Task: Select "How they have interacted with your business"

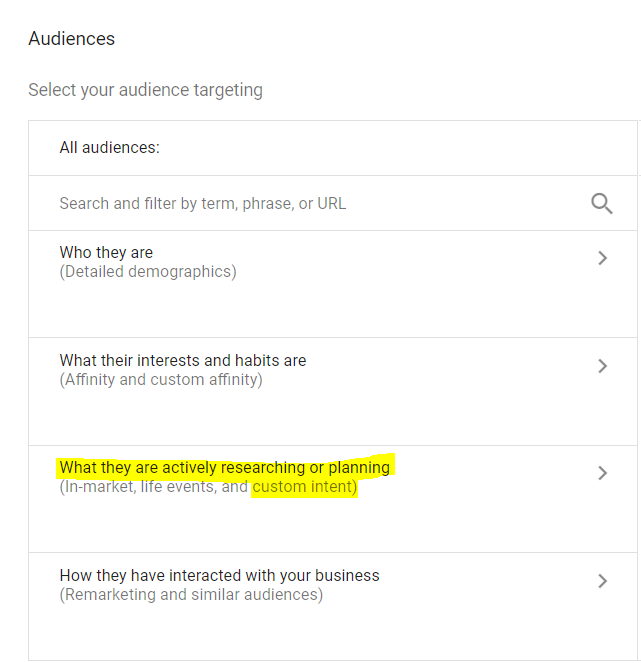Action: [219, 575]
